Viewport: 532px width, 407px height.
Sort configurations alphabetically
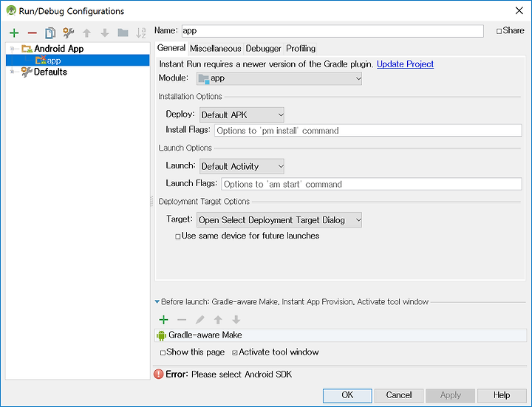(x=141, y=33)
